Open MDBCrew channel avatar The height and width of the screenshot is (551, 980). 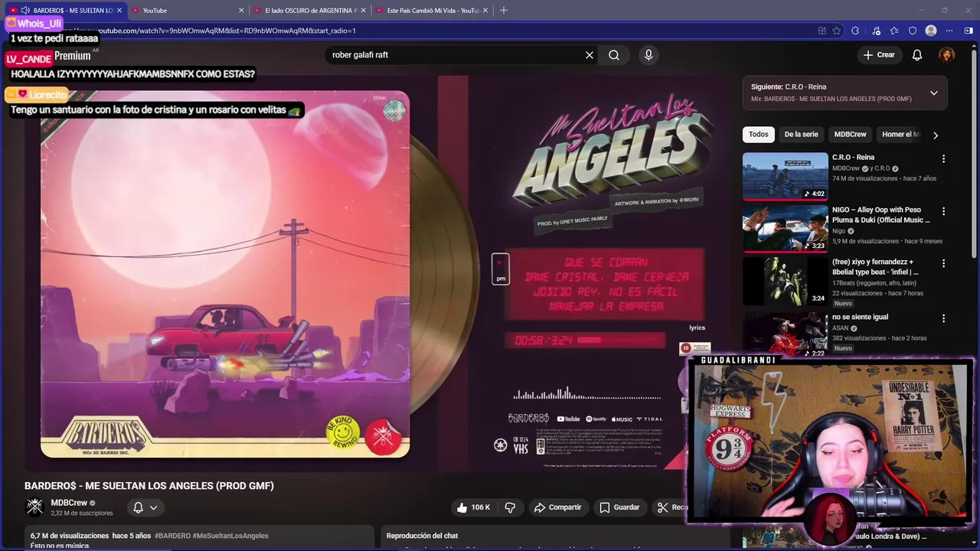[x=34, y=507]
